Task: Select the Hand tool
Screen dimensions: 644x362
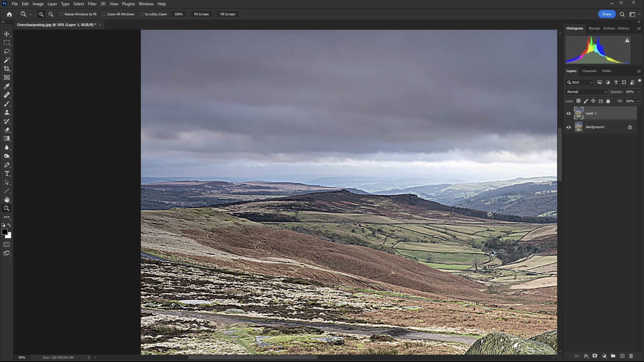Action: (7, 200)
